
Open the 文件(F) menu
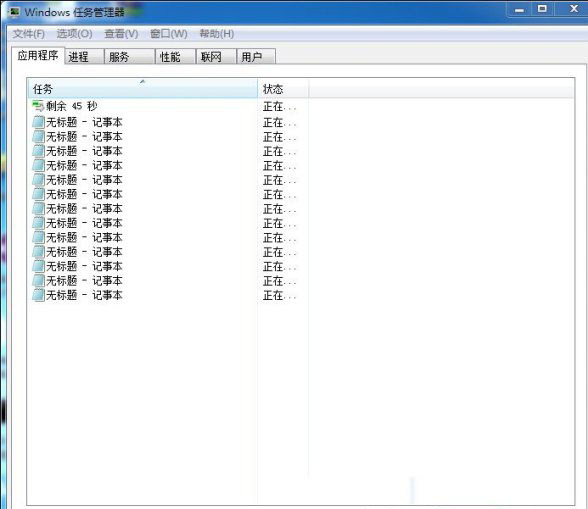point(29,34)
